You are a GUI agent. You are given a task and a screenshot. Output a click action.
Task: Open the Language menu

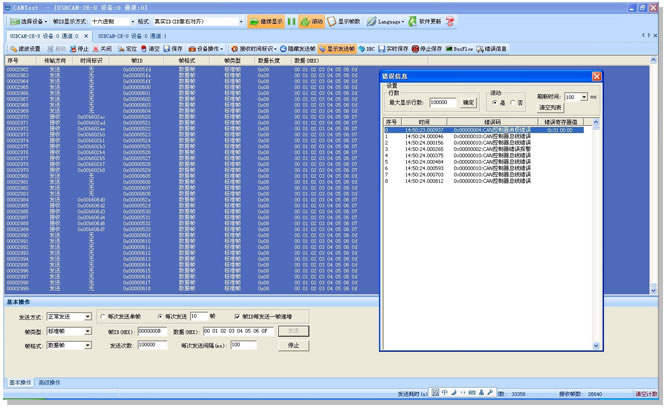(x=387, y=20)
